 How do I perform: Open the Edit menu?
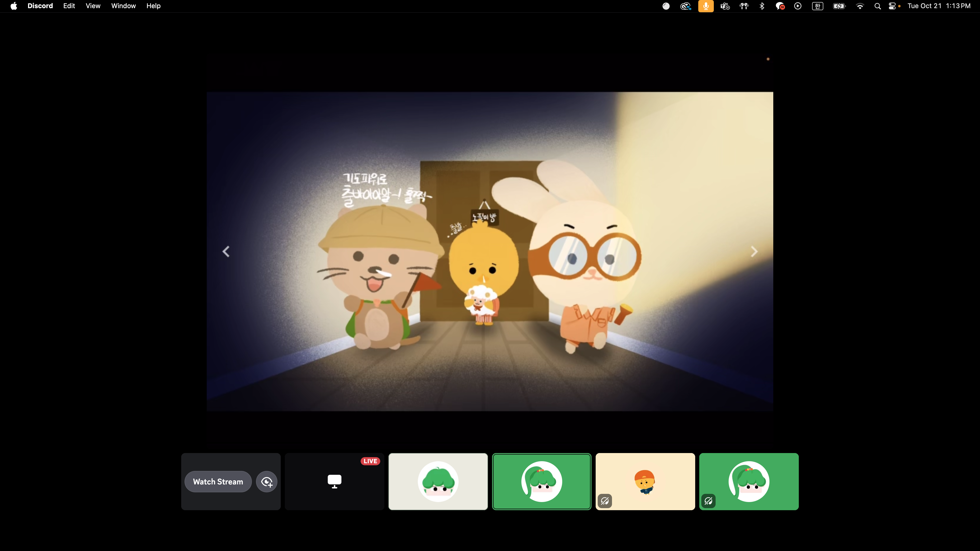(69, 6)
